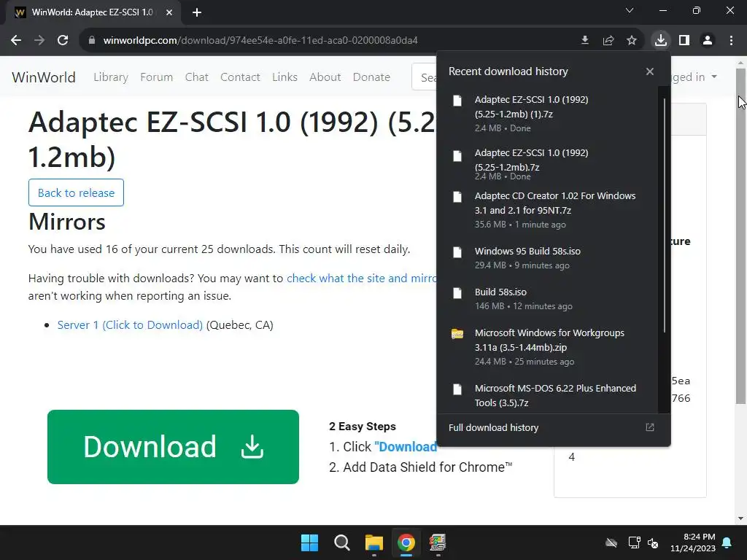Screen dimensions: 747x560
Task: Open the taskbar app next to Chrome
Action: [438, 542]
